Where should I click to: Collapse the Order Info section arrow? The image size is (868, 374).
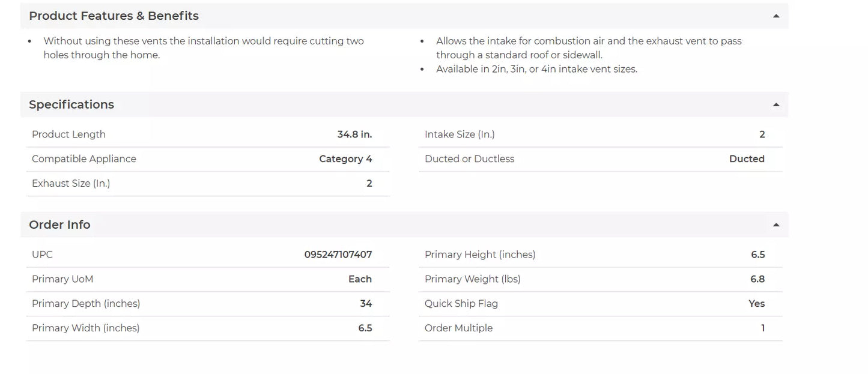pos(776,225)
